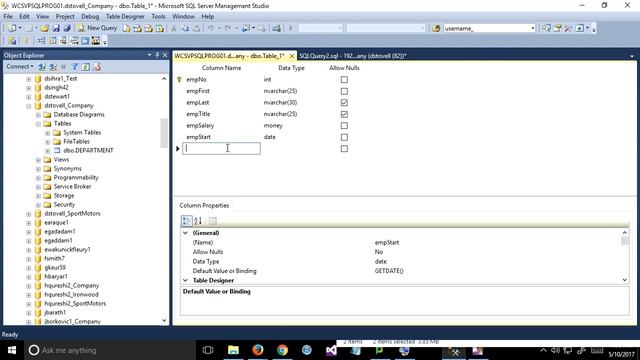Switch to the SQLQuery2.sql tab

point(353,56)
